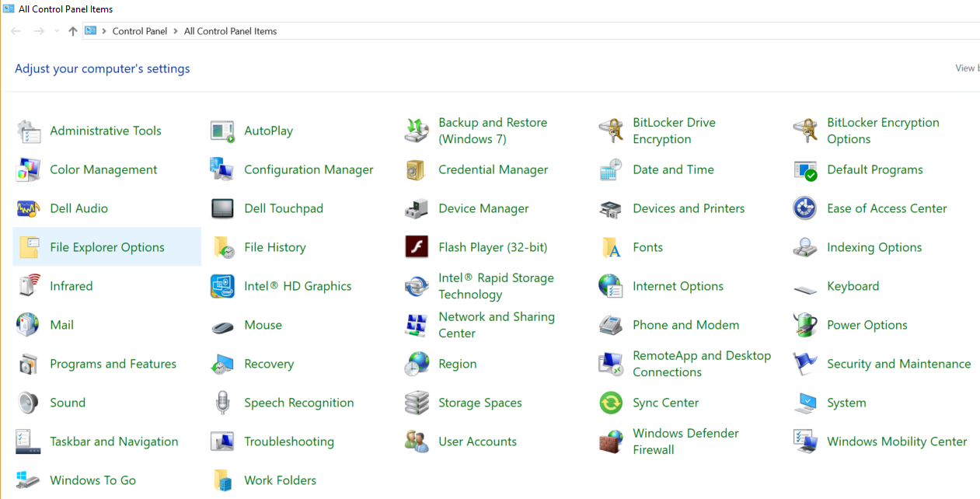Click the AutoPlay icon
This screenshot has height=499, width=980.
223,131
